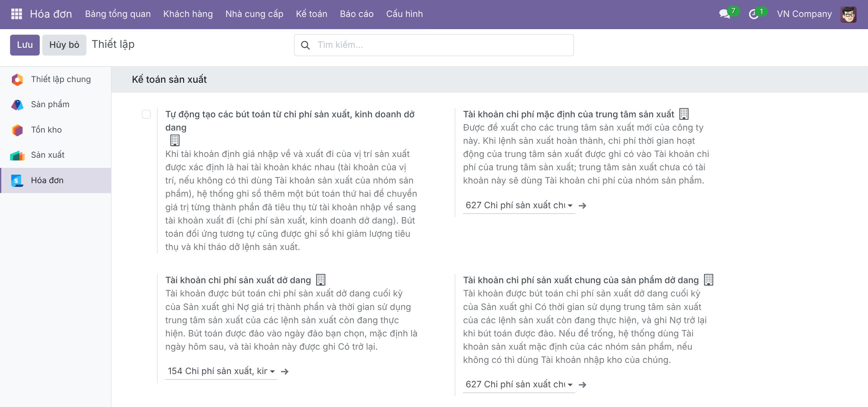Click the user avatar picture
The height and width of the screenshot is (407, 868).
click(848, 14)
